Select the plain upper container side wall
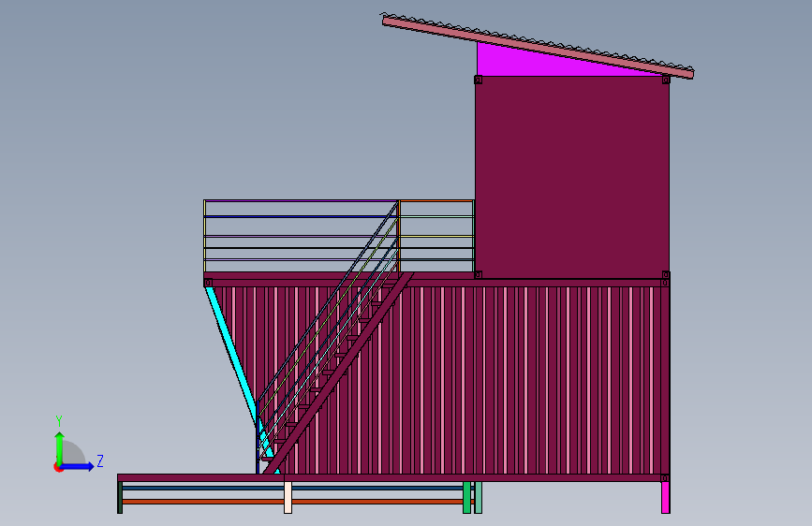Screen dimensions: 812x526 571,177
